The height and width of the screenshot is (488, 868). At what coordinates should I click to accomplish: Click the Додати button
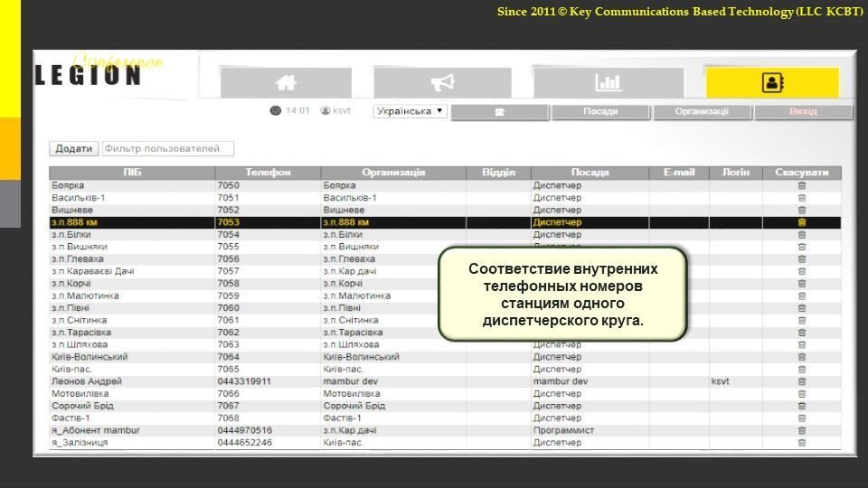[x=73, y=148]
